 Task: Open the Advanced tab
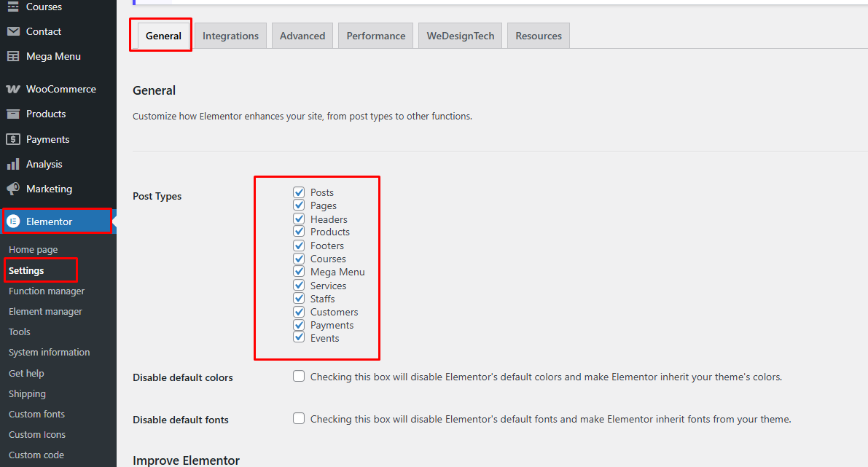302,36
